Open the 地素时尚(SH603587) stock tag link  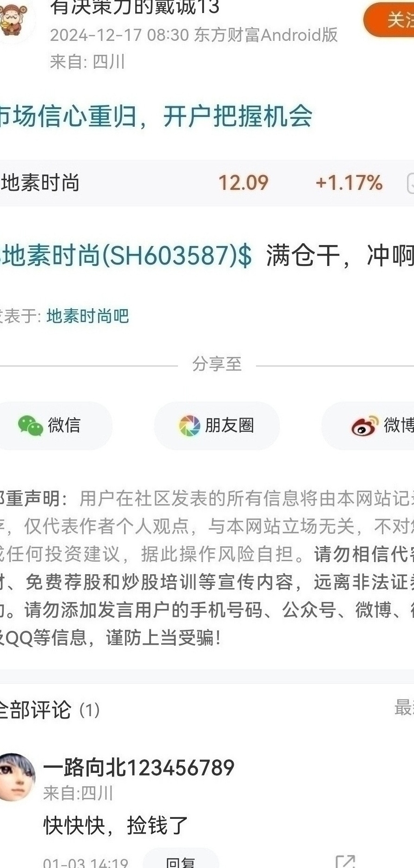(126, 255)
